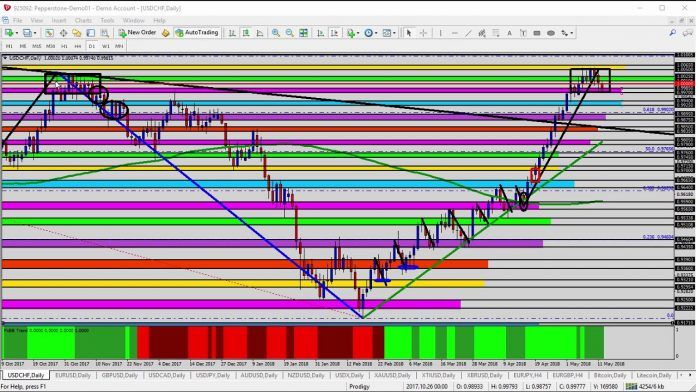Expand the Profiles dropdown arrow
This screenshot has width=696, height=392.
pyautogui.click(x=35, y=33)
